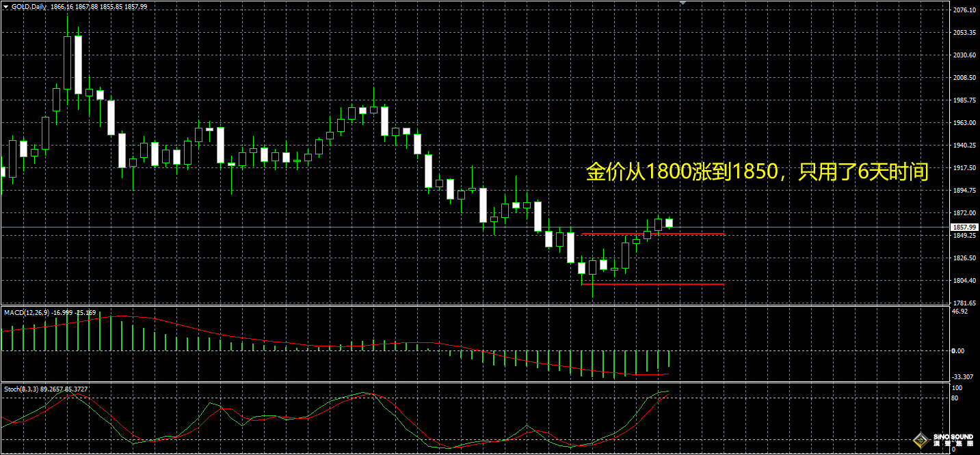Click the 1963.00 price axis label

[x=964, y=123]
